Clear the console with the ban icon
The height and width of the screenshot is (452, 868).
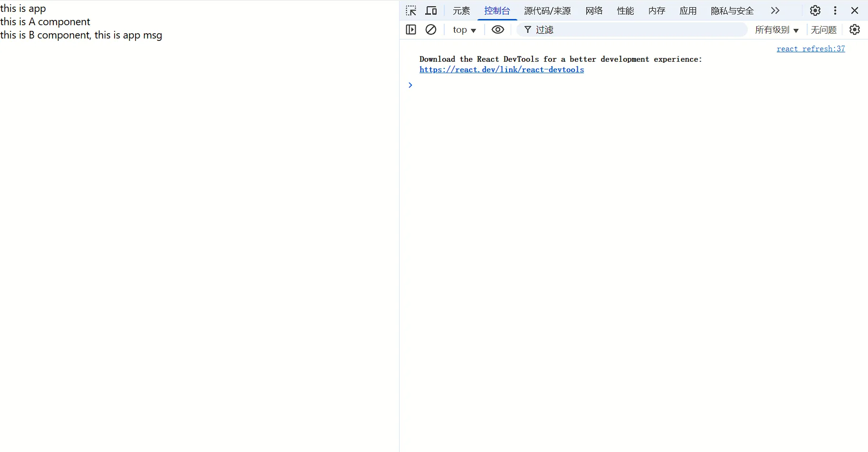coord(431,29)
